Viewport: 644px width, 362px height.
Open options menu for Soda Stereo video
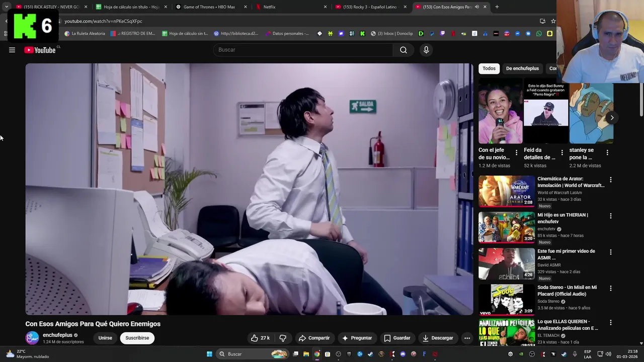tap(611, 288)
